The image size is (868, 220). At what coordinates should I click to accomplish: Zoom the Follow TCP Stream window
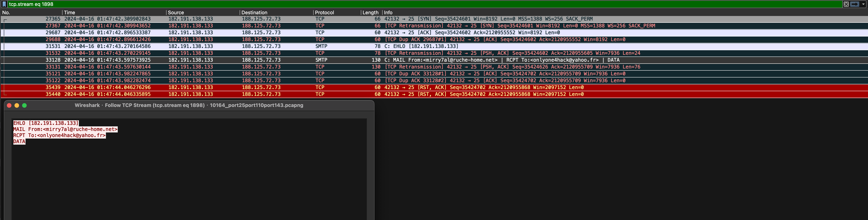(x=24, y=105)
